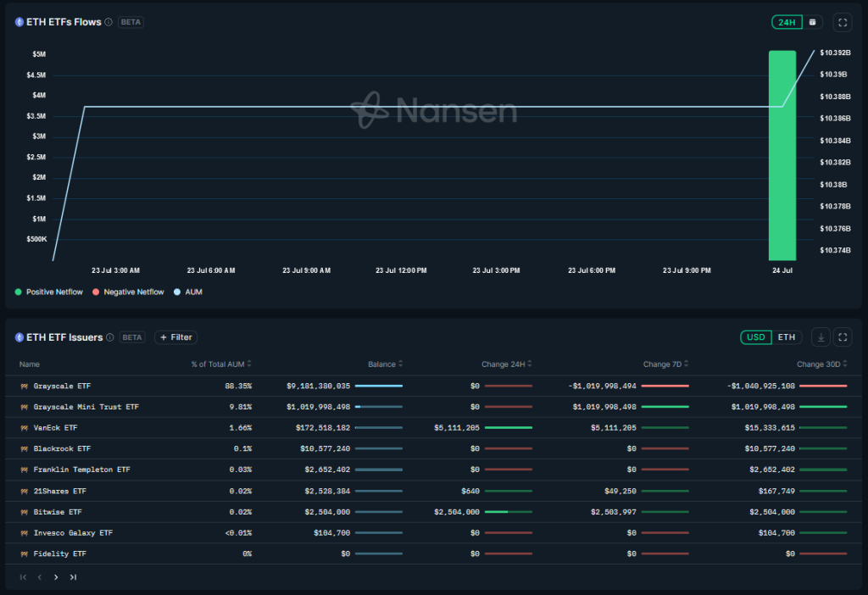Toggle Positive Netflow legend series
Screen dimensions: 868x595
(x=48, y=292)
